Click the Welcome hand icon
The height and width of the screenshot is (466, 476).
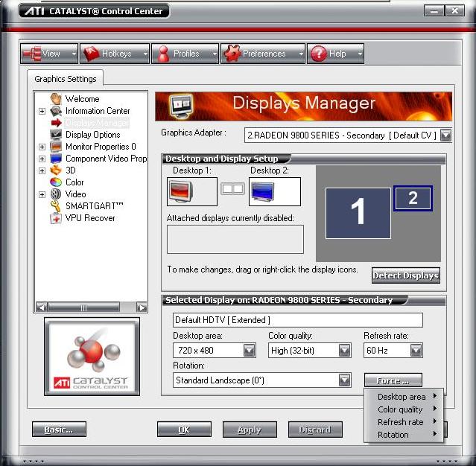[56, 99]
